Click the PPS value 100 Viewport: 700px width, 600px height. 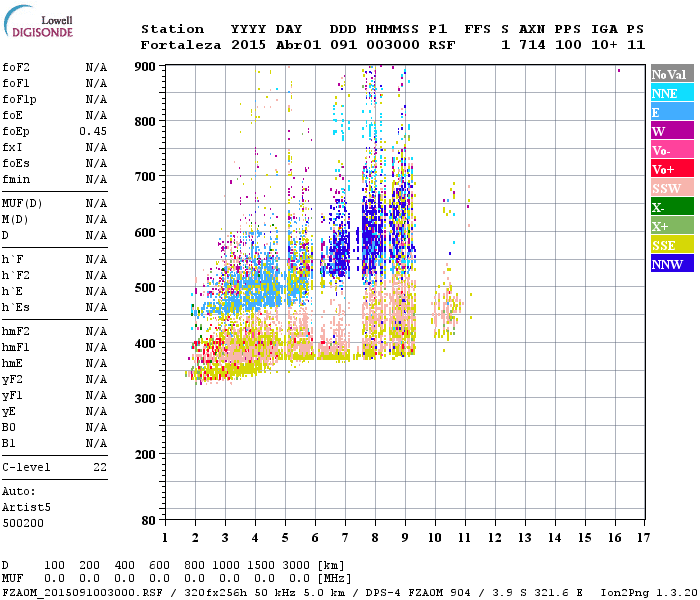tap(568, 45)
